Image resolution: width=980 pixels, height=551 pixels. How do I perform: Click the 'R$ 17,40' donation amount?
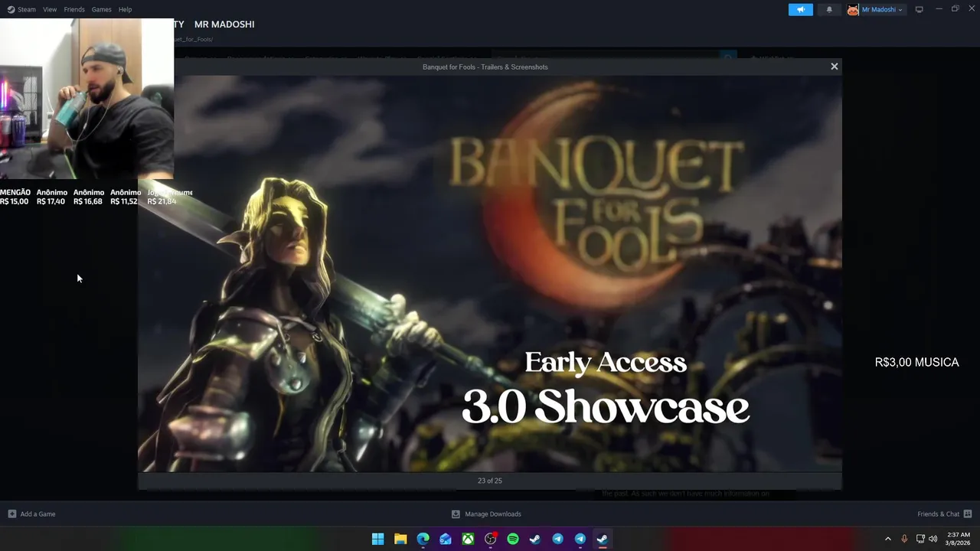pos(51,201)
